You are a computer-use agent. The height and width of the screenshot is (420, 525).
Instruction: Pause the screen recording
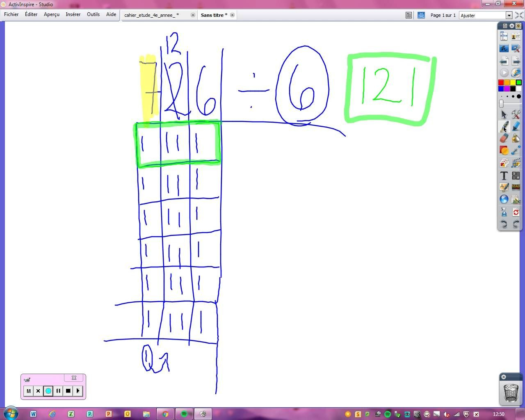(58, 391)
